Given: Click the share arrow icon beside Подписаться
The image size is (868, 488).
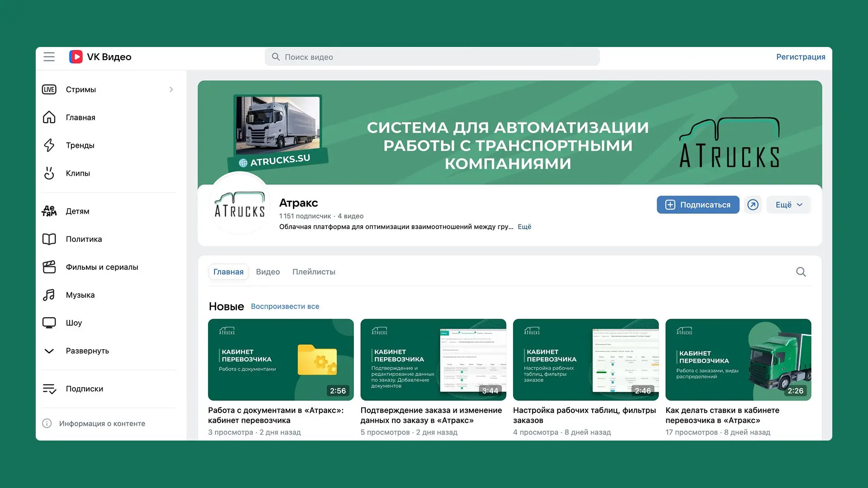Looking at the screenshot, I should tap(753, 205).
